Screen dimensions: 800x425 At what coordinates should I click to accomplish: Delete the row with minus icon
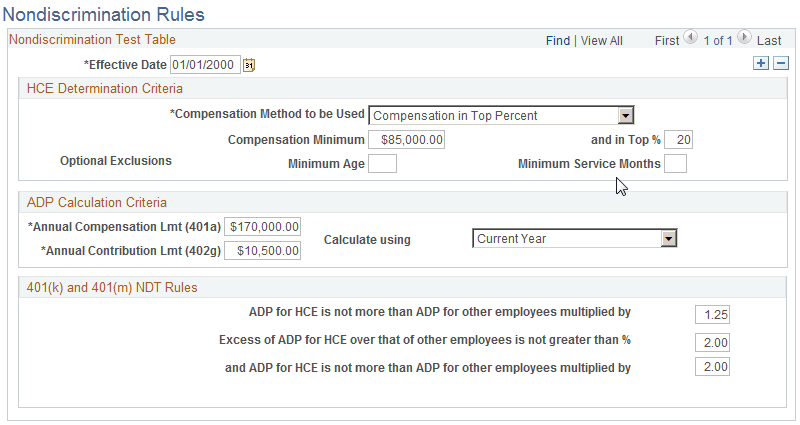(x=781, y=63)
